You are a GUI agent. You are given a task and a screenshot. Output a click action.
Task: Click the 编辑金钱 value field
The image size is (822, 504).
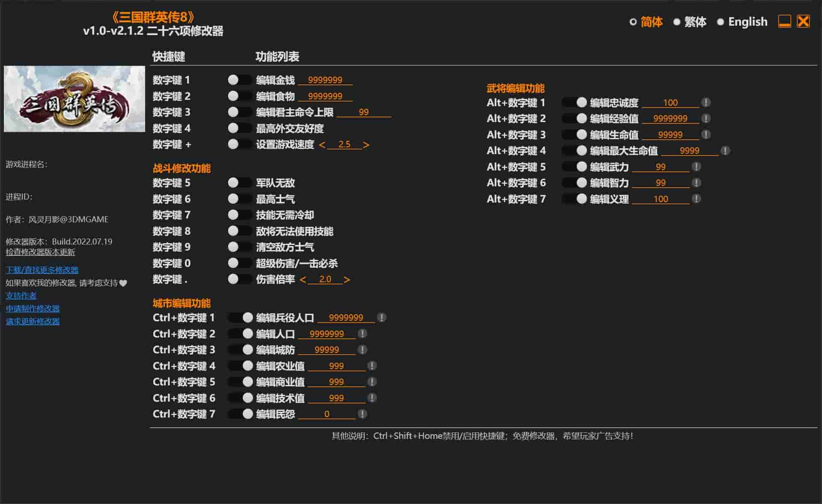[x=325, y=80]
